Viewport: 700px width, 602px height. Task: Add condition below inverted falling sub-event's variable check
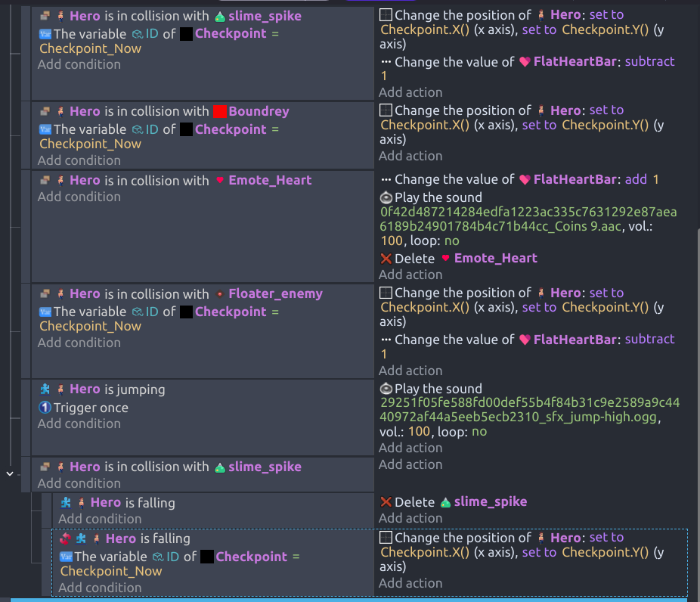click(100, 588)
